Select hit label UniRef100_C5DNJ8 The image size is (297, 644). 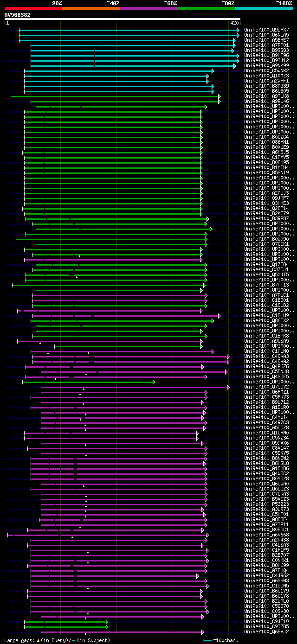coord(266,371)
